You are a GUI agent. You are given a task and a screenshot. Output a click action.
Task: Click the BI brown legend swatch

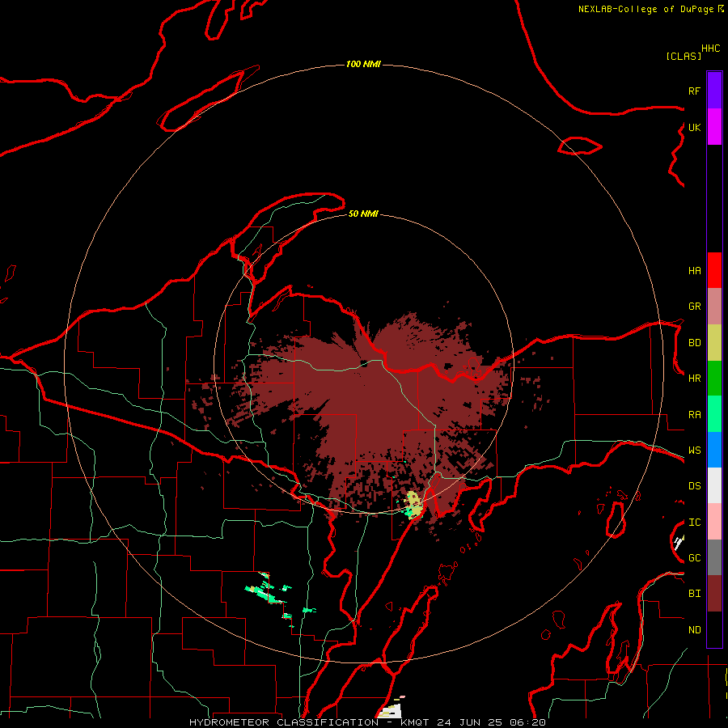(714, 594)
